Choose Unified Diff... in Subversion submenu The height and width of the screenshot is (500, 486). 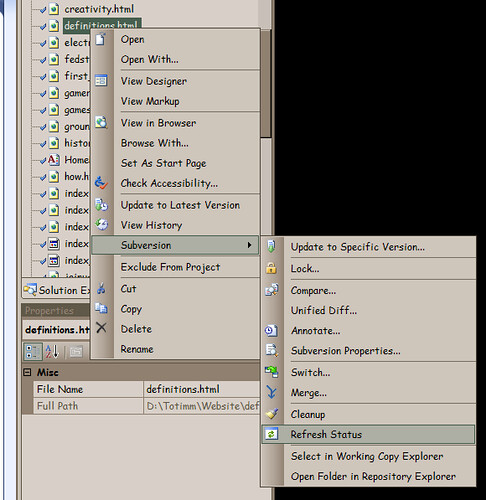(368, 310)
